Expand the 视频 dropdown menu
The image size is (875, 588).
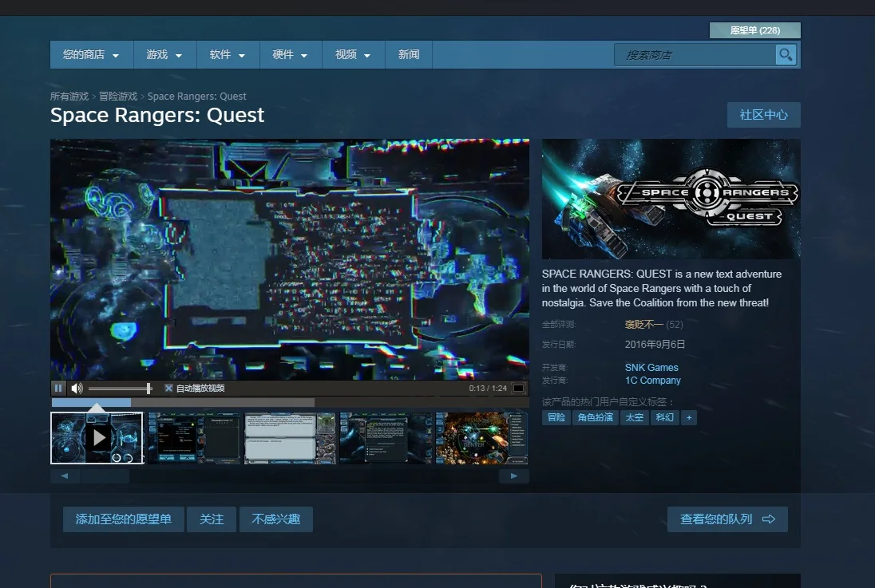pos(353,55)
